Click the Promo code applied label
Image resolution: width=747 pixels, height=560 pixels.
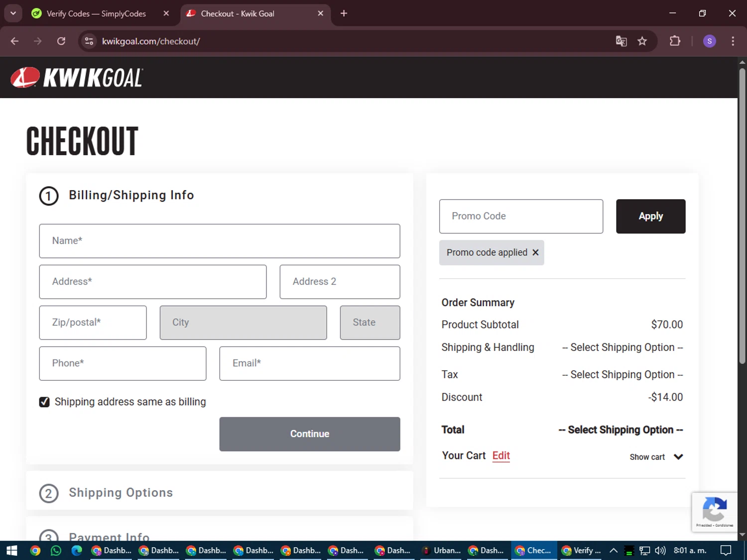(x=487, y=252)
